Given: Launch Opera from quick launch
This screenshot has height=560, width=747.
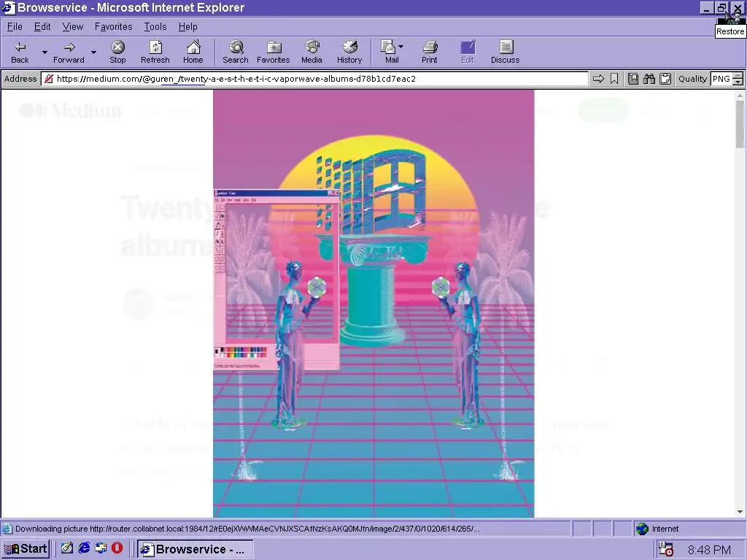Looking at the screenshot, I should click(117, 548).
